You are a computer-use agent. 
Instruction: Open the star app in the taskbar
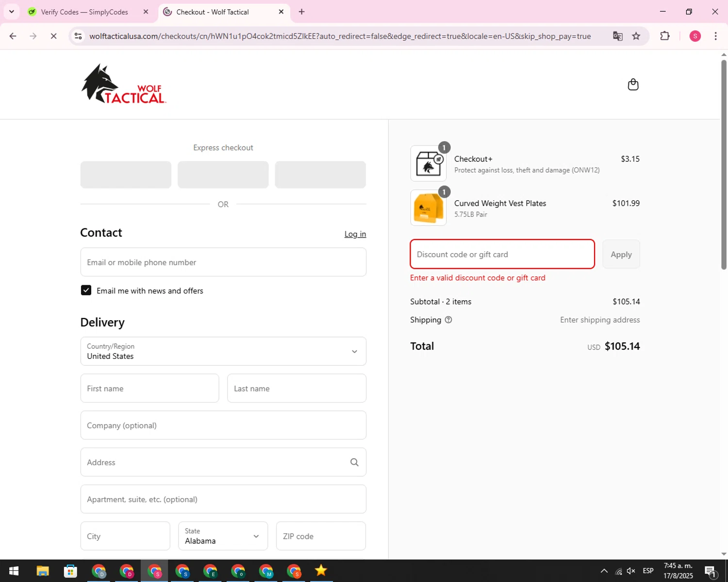coord(321,571)
